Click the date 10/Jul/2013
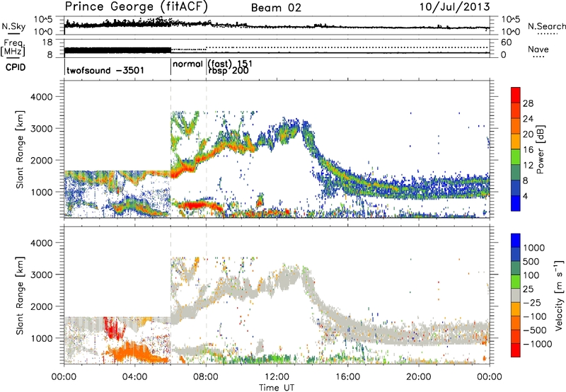The width and height of the screenshot is (566, 392). (x=454, y=7)
